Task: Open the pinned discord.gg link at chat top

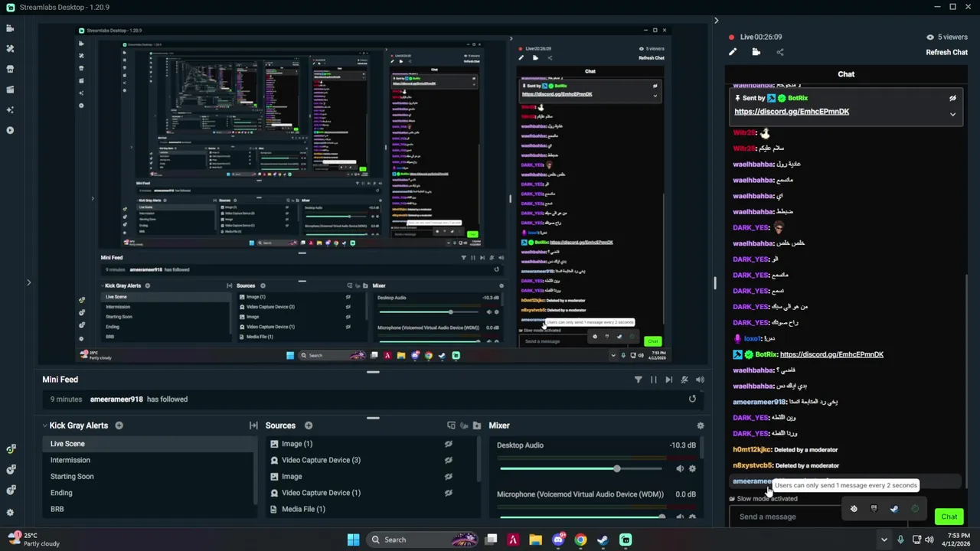Action: [x=791, y=112]
